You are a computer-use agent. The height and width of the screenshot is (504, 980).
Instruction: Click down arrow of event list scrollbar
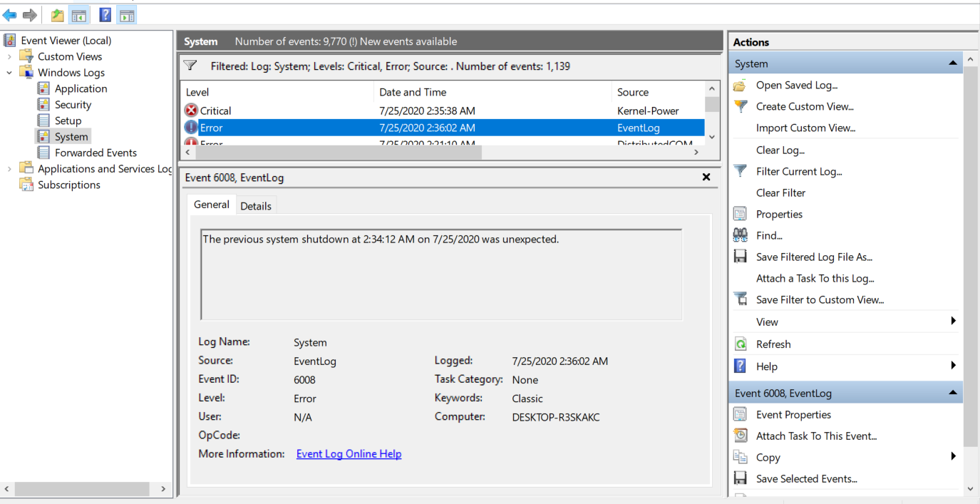(712, 138)
